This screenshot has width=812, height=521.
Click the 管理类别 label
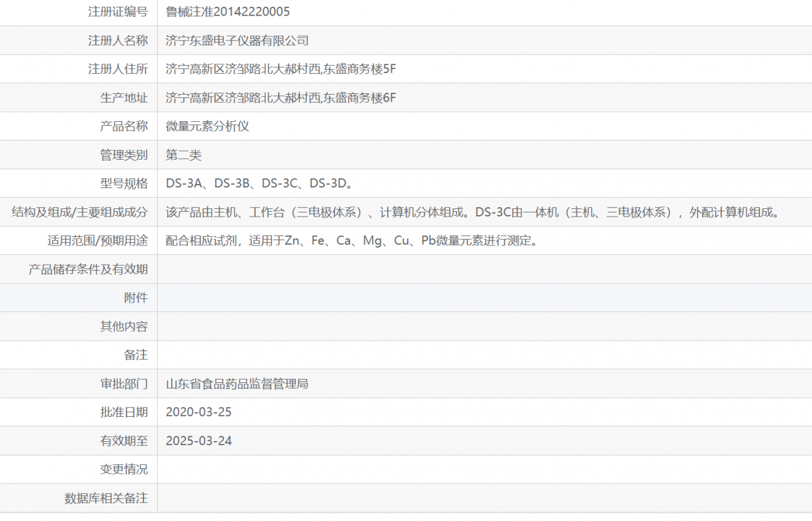(124, 155)
